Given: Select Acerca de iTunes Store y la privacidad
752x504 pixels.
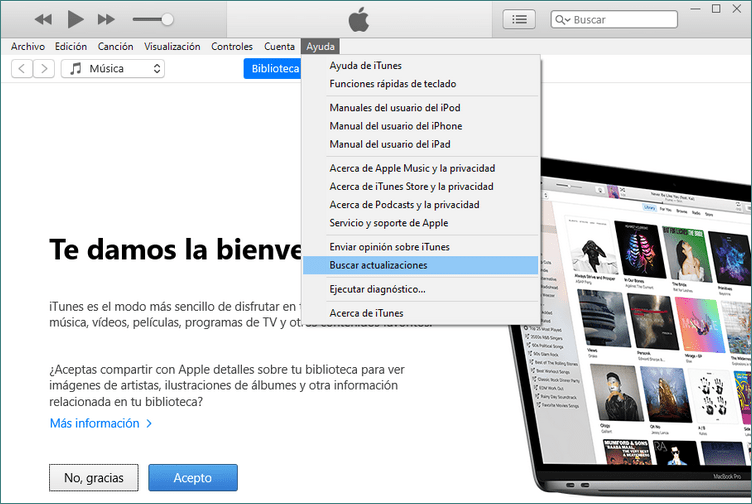Looking at the screenshot, I should coord(421,187).
